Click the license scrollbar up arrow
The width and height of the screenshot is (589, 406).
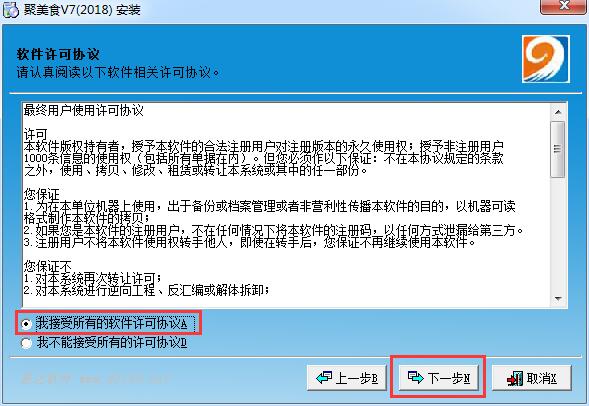click(x=558, y=112)
